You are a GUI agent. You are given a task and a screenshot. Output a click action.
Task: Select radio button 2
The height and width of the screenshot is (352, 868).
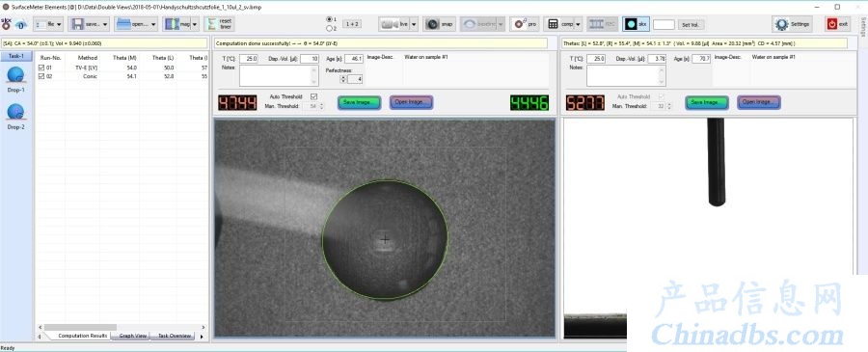[330, 28]
